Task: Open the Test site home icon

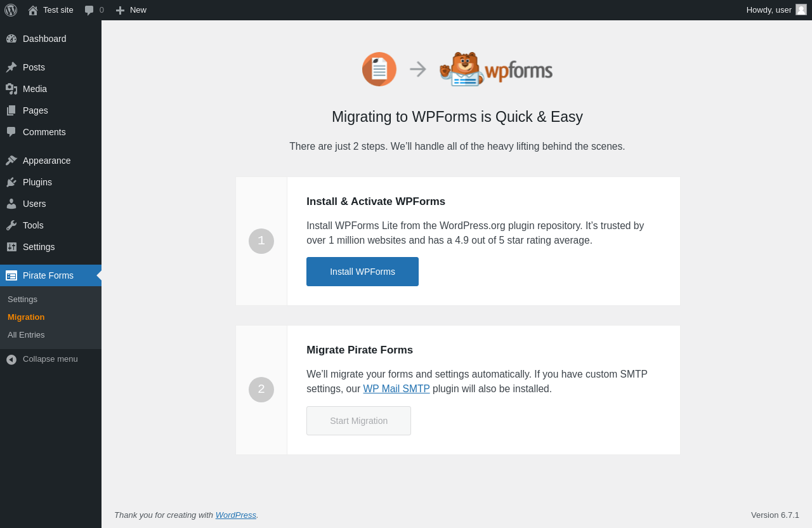Action: click(x=33, y=10)
